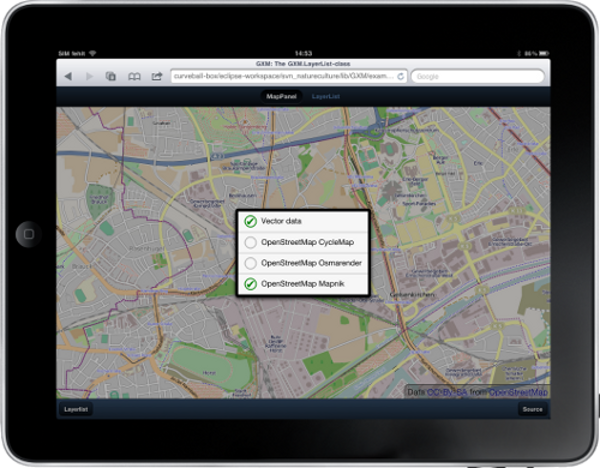Reload page with the refresh icon
Screen dimensions: 600x468
pyautogui.click(x=401, y=76)
